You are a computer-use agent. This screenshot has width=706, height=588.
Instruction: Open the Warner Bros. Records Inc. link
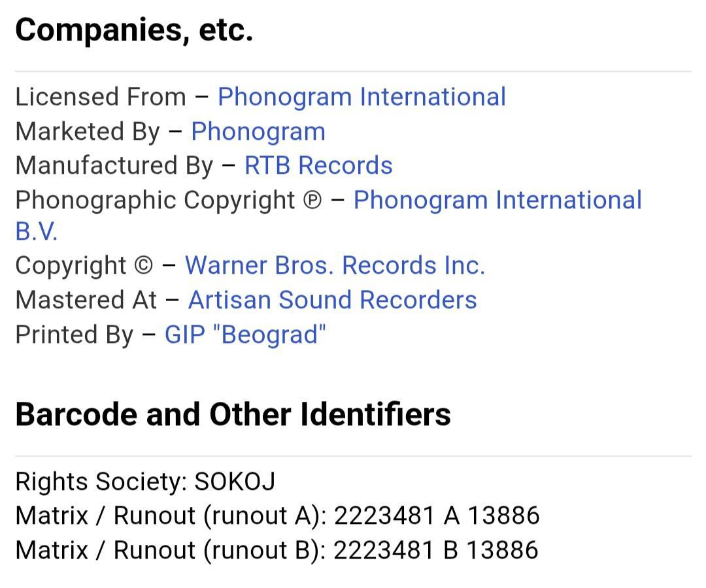pos(335,265)
